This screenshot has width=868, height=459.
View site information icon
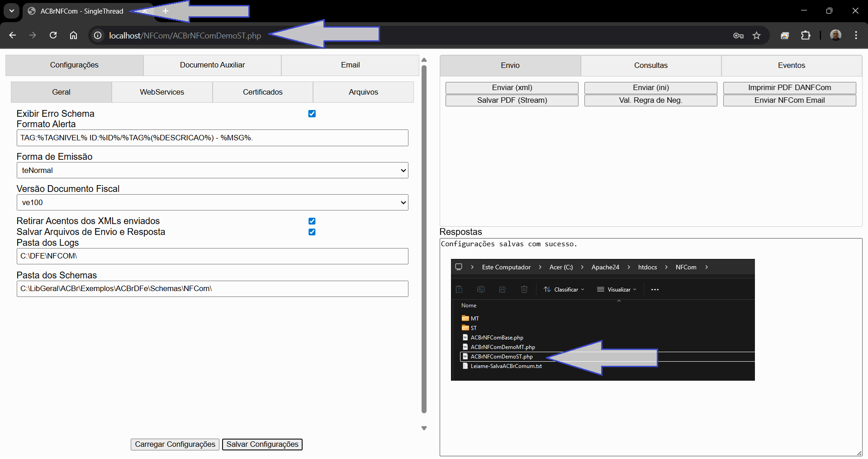click(x=98, y=35)
